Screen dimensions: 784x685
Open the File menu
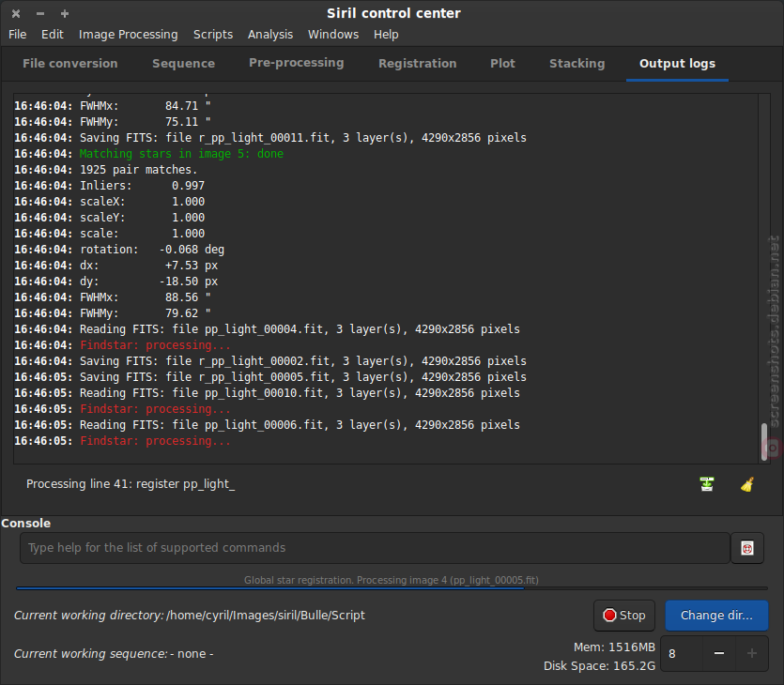pyautogui.click(x=18, y=35)
